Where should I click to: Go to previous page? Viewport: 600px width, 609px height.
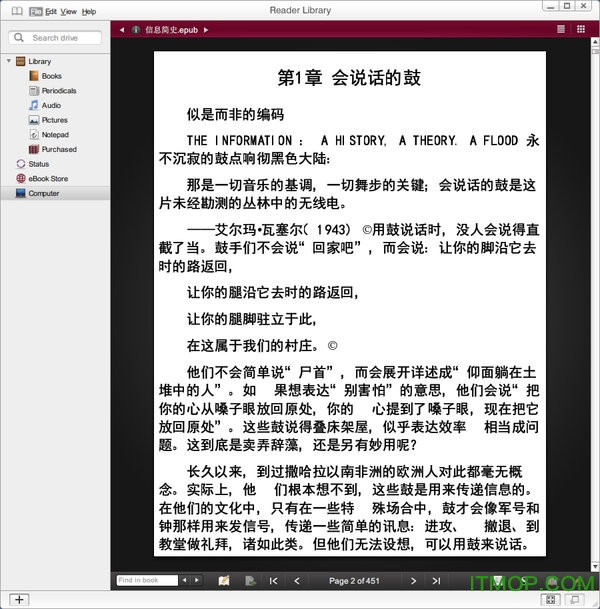[297, 581]
